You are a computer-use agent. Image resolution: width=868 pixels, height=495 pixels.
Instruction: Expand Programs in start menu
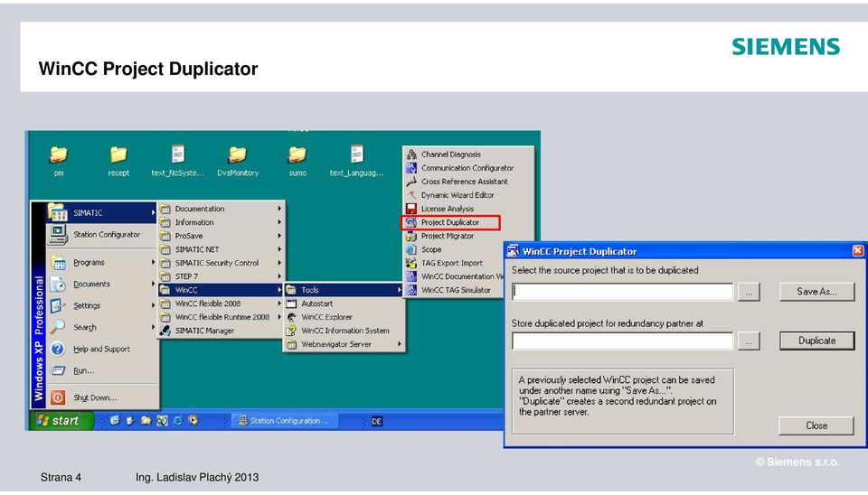101,263
